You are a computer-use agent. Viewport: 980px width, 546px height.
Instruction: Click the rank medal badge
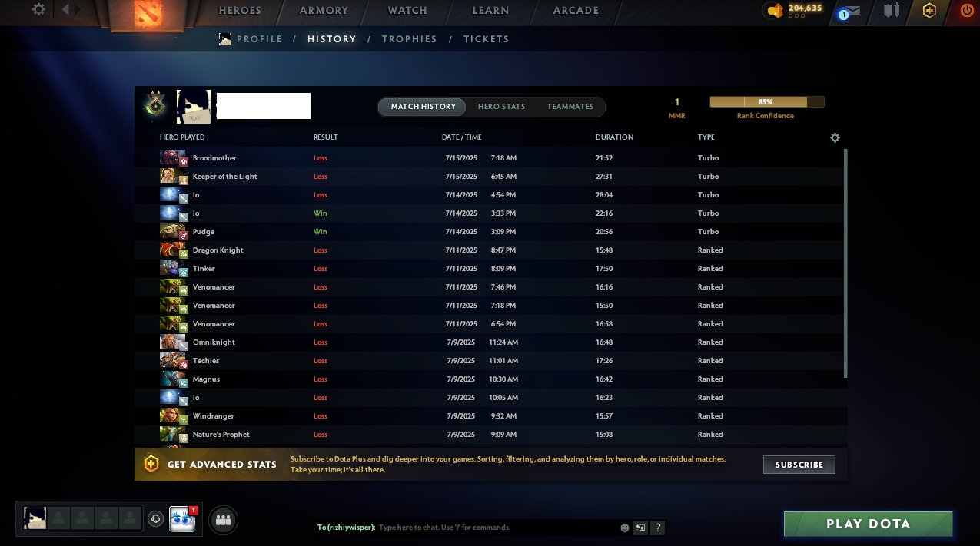155,106
